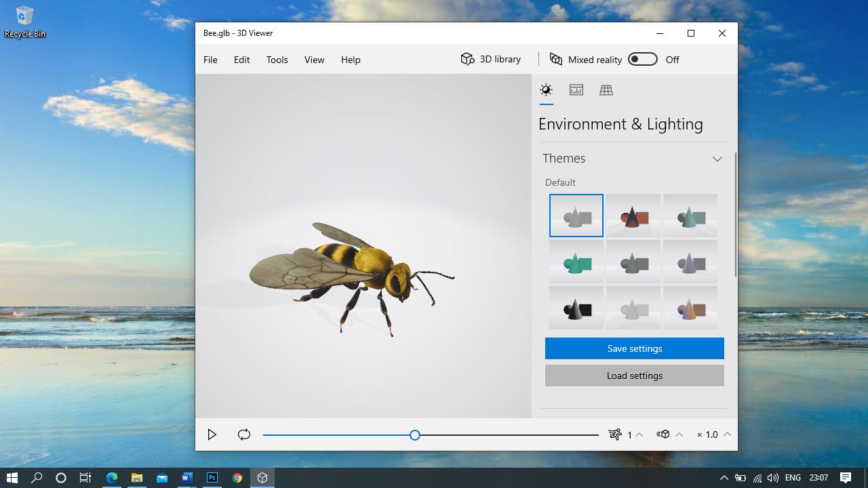Viewport: 868px width, 488px height.
Task: Toggle the Mixed reality switch on
Action: click(x=642, y=60)
